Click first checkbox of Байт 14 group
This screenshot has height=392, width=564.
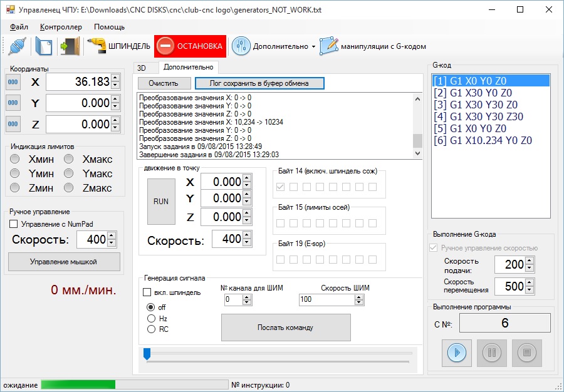pyautogui.click(x=281, y=187)
